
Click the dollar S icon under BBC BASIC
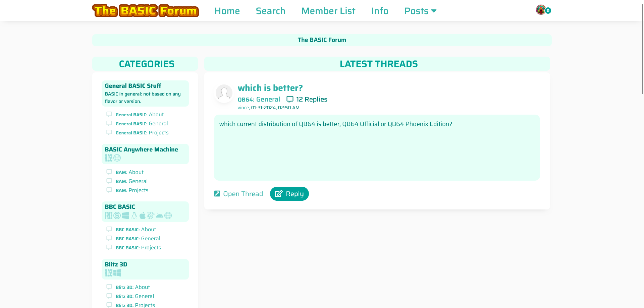pos(117,215)
